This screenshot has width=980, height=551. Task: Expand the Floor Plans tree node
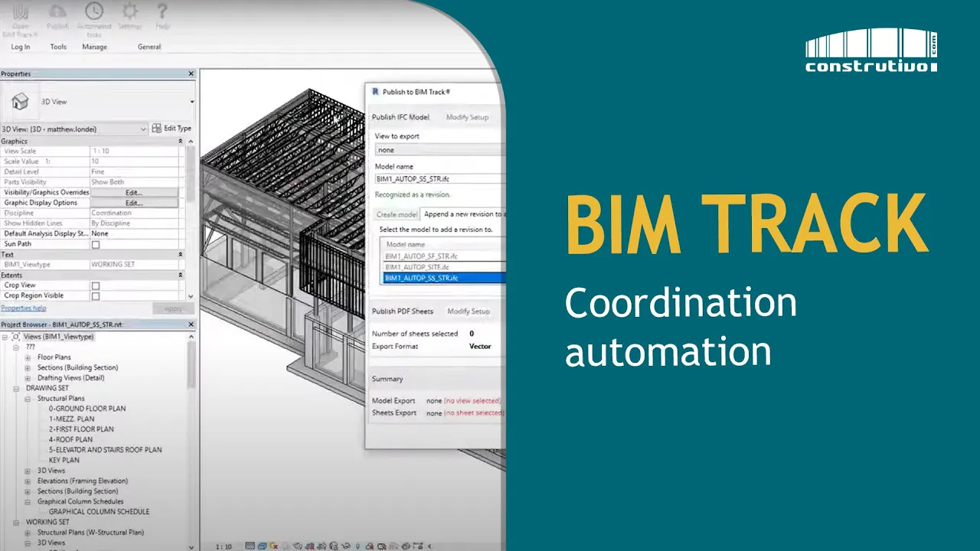point(28,357)
